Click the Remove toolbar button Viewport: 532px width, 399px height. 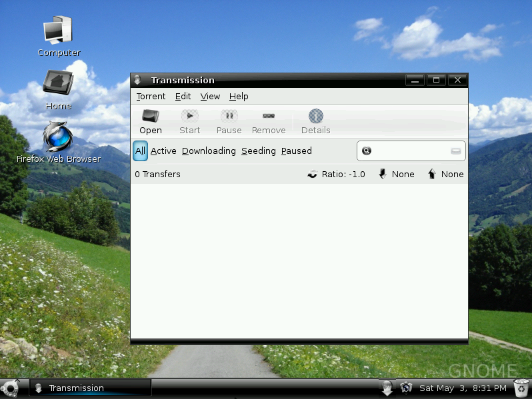[269, 122]
